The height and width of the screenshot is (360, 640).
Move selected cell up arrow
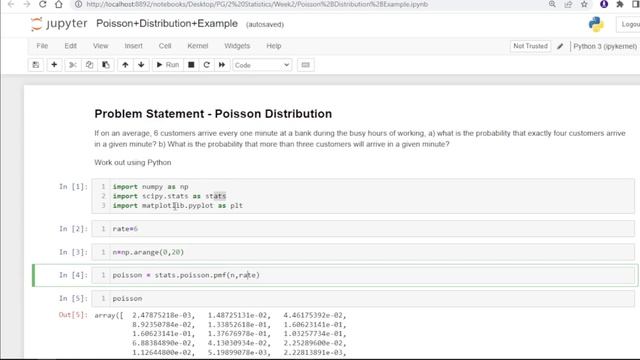coord(125,65)
